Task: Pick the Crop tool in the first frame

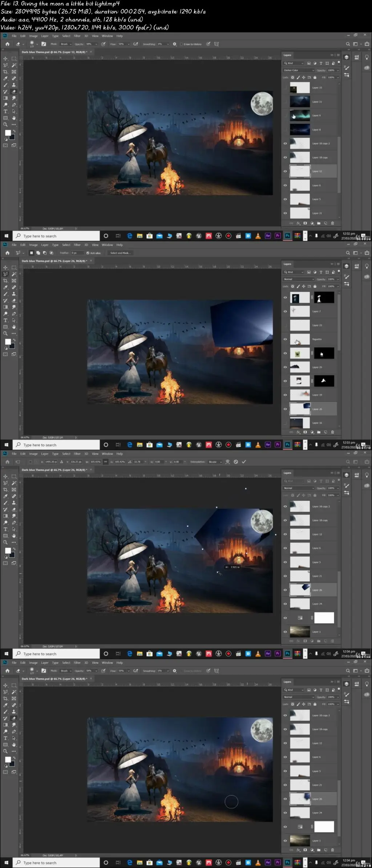Action: click(5, 72)
